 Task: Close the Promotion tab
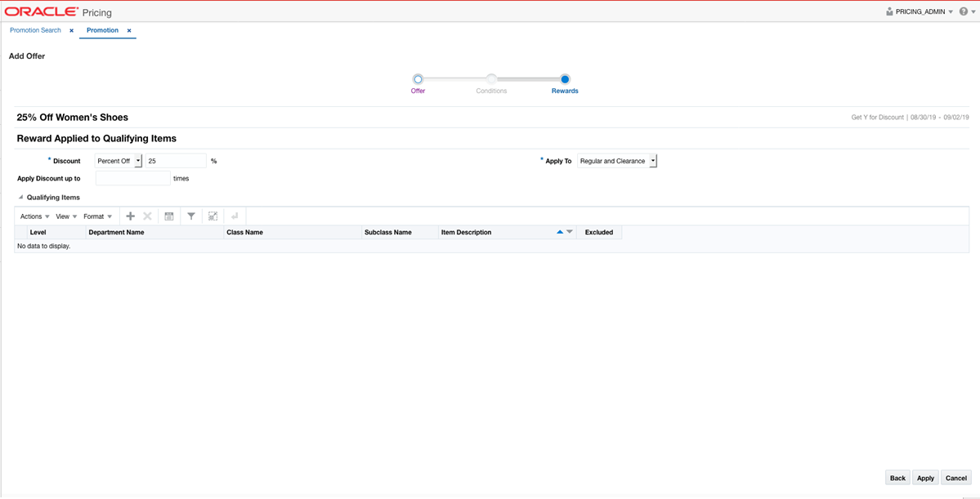click(129, 30)
